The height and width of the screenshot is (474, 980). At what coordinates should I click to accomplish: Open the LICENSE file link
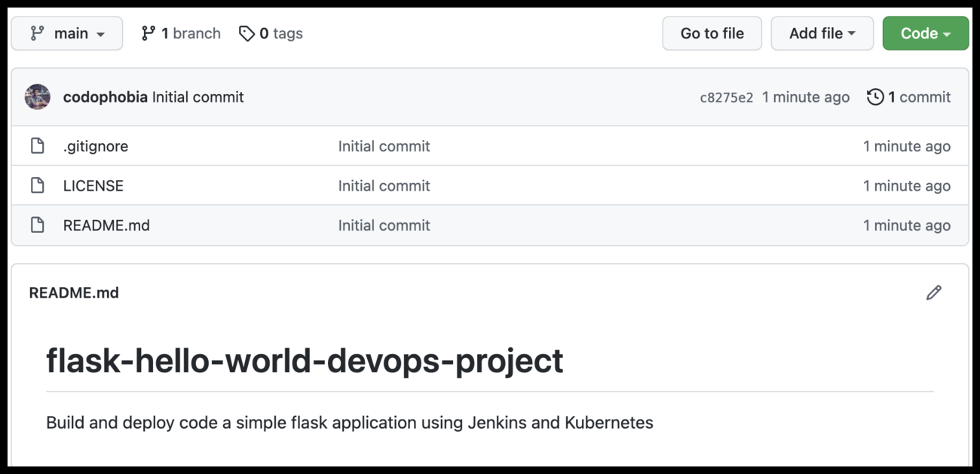93,185
